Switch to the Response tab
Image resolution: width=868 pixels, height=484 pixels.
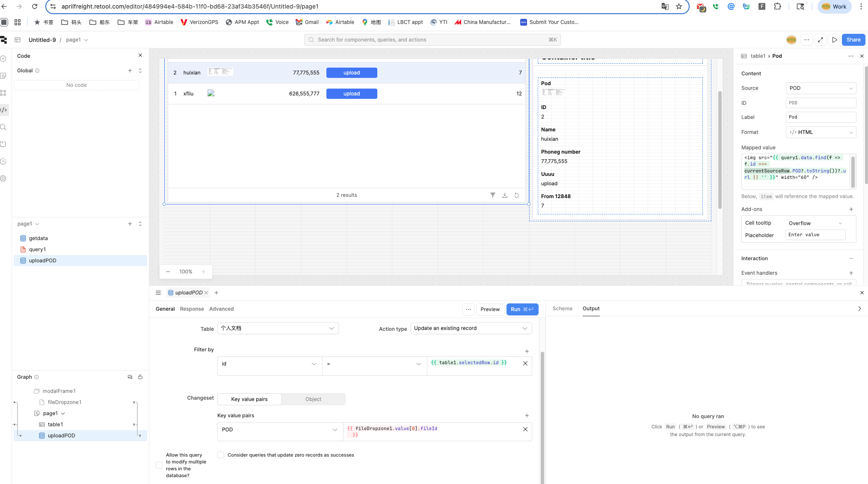point(192,309)
